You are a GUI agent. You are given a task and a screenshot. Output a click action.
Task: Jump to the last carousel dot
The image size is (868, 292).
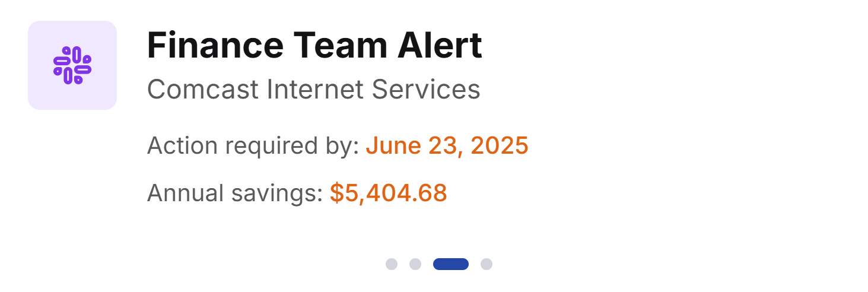487,264
